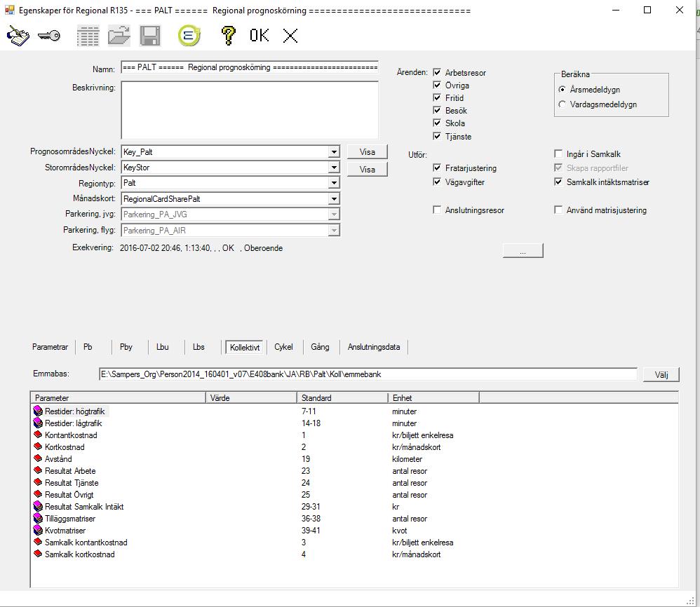Switch to the Cykel tab
Viewport: 700px width, 607px height.
[283, 347]
